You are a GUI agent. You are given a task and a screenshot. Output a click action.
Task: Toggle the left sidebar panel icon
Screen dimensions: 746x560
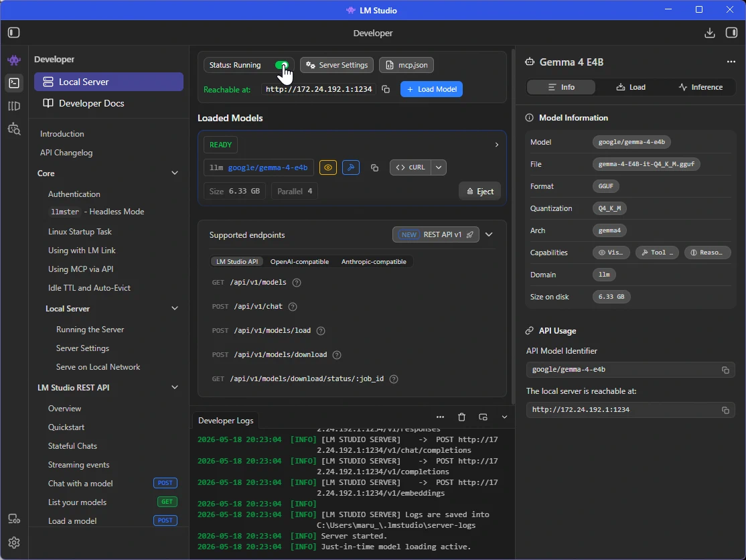click(14, 33)
